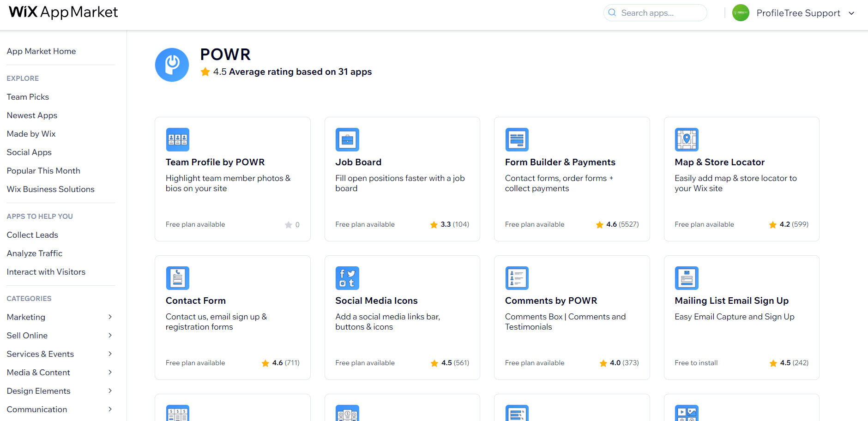Viewport: 868px width, 421px height.
Task: Click the Form Builder rating star 4.6
Action: [x=600, y=225]
